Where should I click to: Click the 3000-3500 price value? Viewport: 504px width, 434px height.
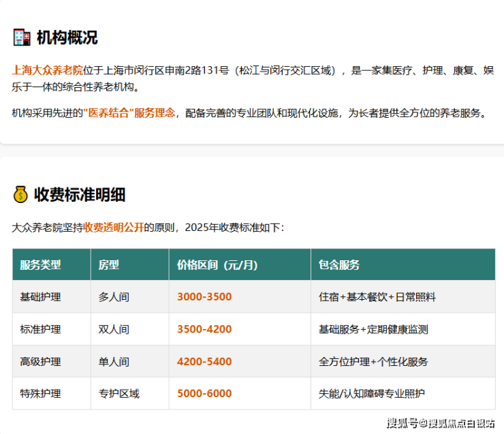[204, 297]
